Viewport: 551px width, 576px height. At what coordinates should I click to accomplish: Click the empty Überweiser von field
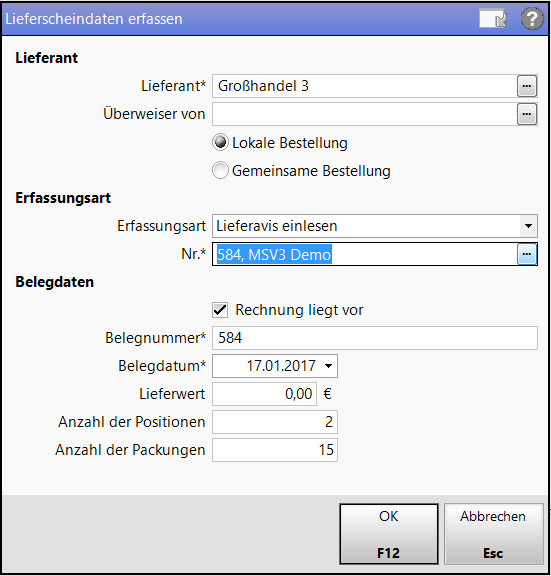click(x=365, y=114)
